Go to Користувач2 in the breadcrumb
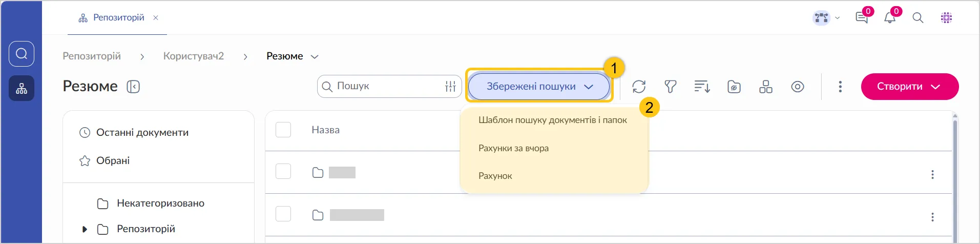 194,56
